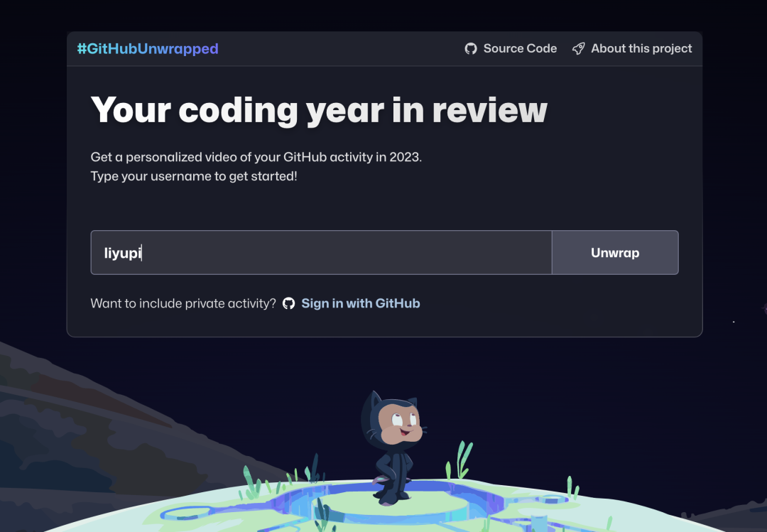Click the Unwrap button

coord(615,253)
